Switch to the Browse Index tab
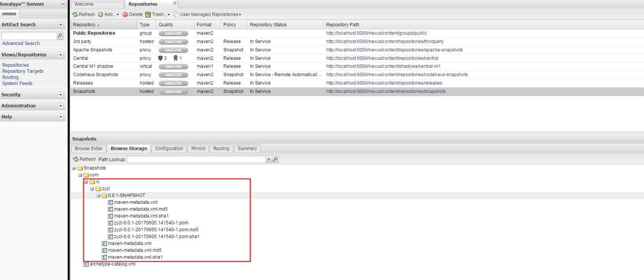 click(89, 149)
